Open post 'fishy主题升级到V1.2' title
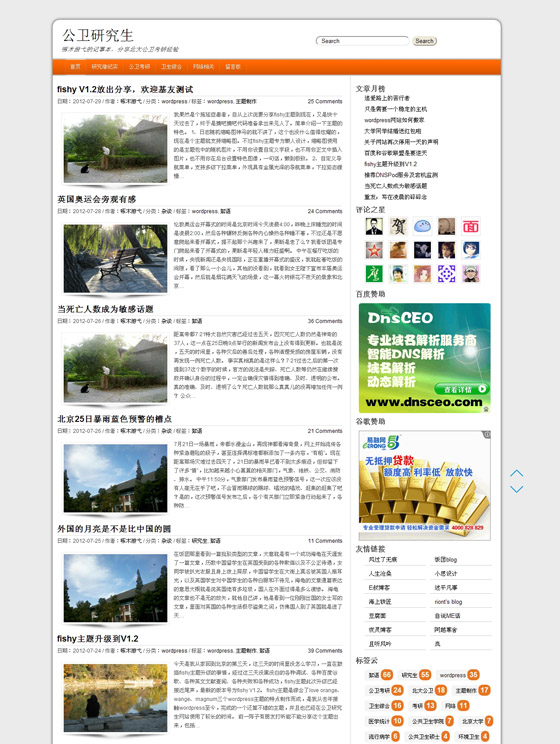Screen dimensions: 560x744 tap(98, 639)
